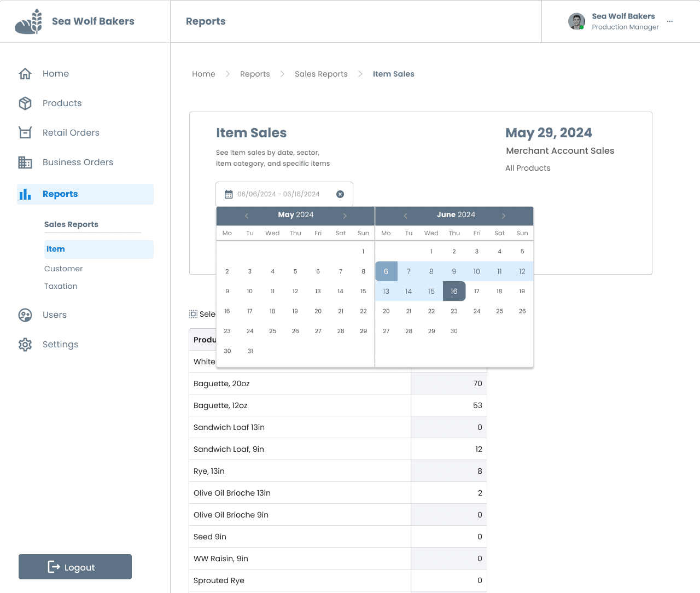The width and height of the screenshot is (700, 593).
Task: Click the calendar icon in date field
Action: coord(229,195)
